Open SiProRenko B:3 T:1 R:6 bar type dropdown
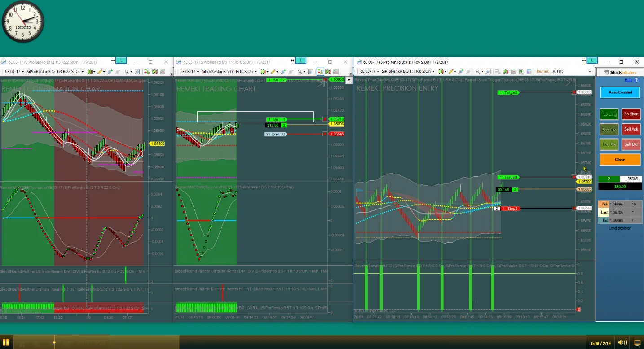644x349 pixels. pos(409,71)
